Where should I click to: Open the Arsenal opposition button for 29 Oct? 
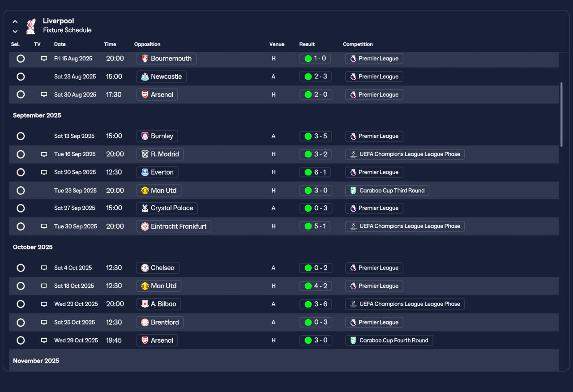tap(157, 341)
